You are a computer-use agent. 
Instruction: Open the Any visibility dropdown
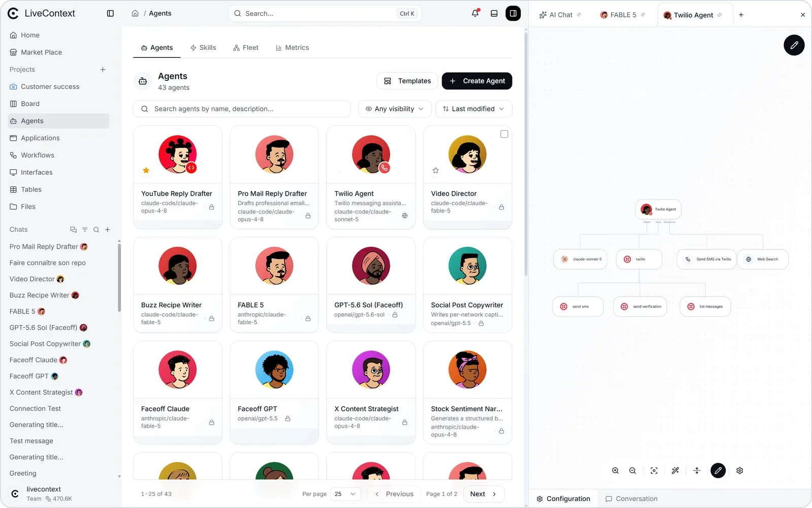395,109
